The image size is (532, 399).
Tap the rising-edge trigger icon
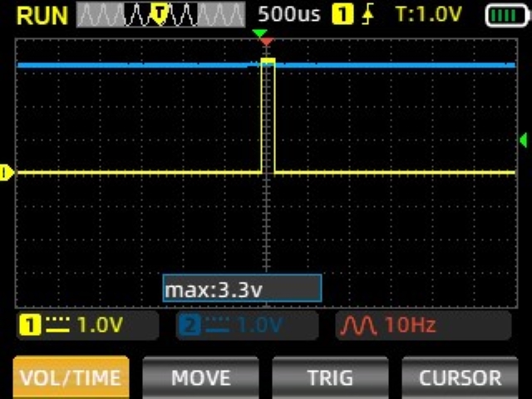(x=368, y=15)
